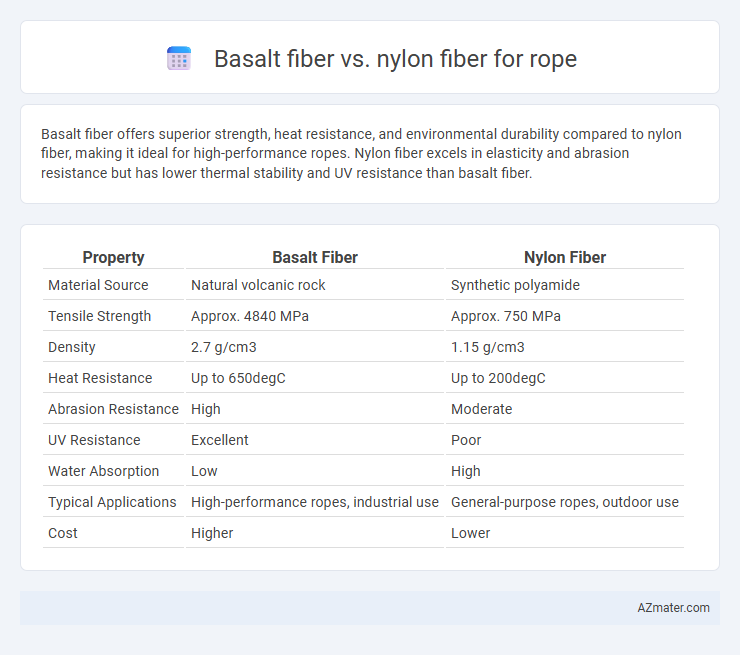
Task: Click the 'Higher' cost cell
Action: click(212, 533)
